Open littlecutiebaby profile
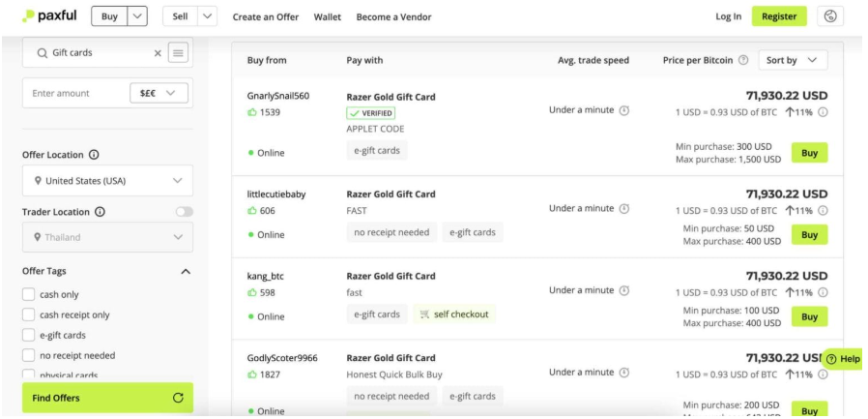Screen dimensions: 868x419 click(276, 195)
